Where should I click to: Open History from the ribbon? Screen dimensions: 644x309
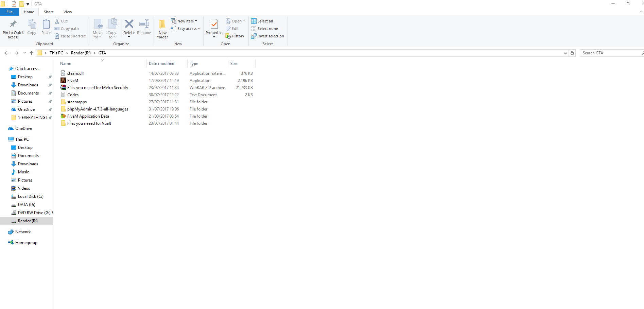[x=235, y=36]
